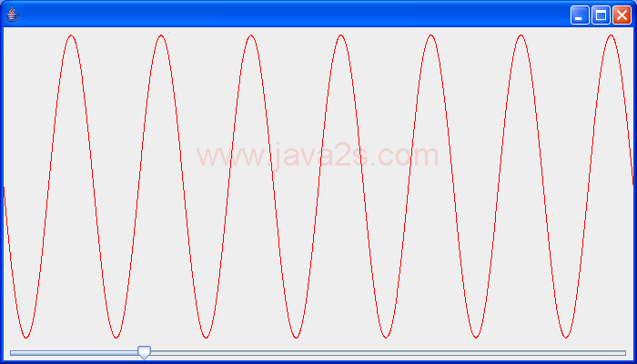Maximize the Java window
Image resolution: width=637 pixels, height=364 pixels.
point(601,15)
